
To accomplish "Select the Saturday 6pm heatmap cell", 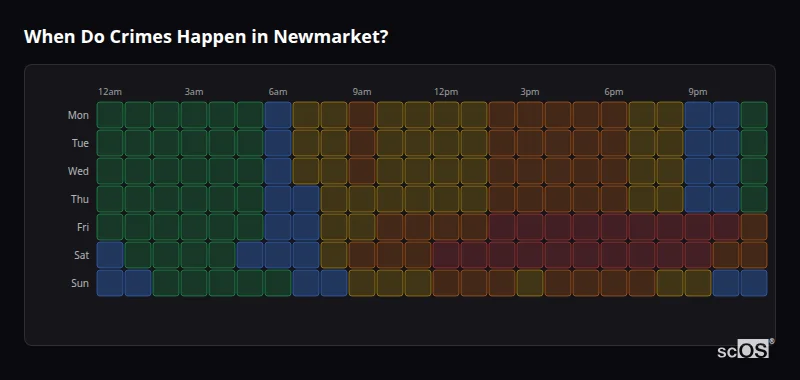I will [x=613, y=255].
